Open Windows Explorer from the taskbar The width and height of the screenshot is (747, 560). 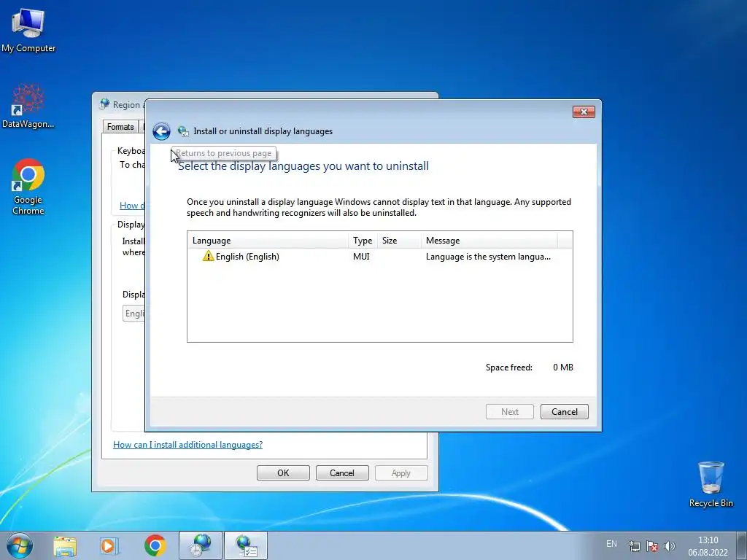tap(65, 545)
